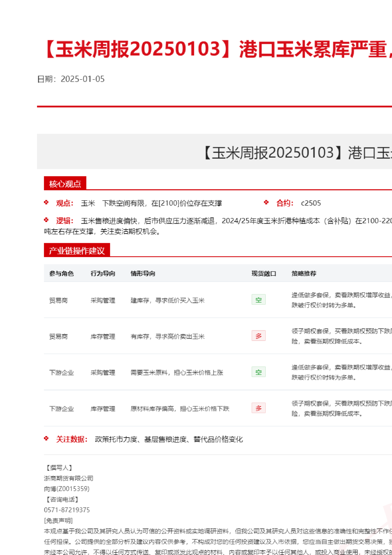Viewport: 392px width, 555px height.
Task: Click the red 多 badge in 下游企业 库存管理 row
Action: coord(258,408)
